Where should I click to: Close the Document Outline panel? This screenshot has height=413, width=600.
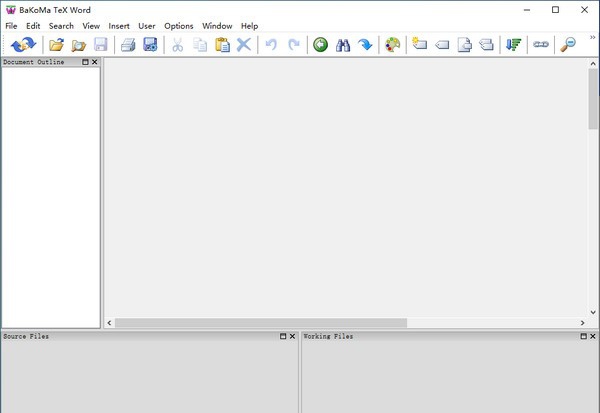(x=94, y=62)
